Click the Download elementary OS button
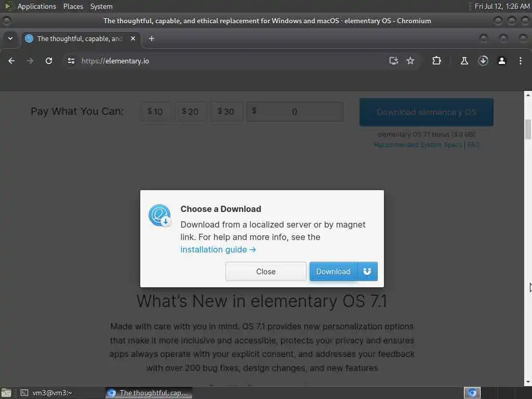Screen dimensions: 532x399 pos(427,112)
